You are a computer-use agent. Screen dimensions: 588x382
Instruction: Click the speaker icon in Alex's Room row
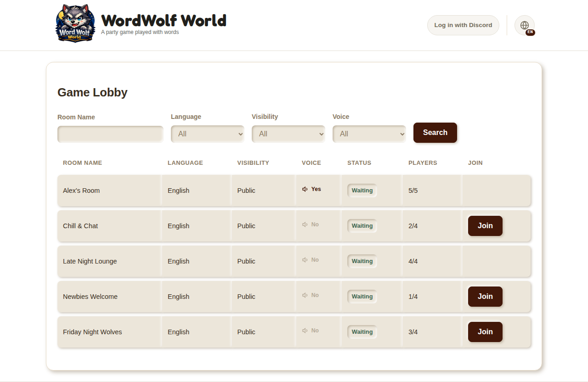[305, 189]
